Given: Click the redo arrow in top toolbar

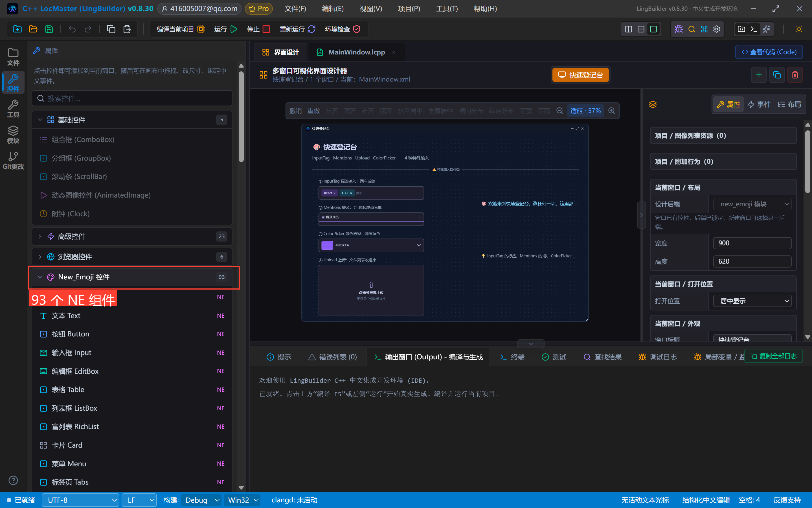Looking at the screenshot, I should tap(88, 29).
